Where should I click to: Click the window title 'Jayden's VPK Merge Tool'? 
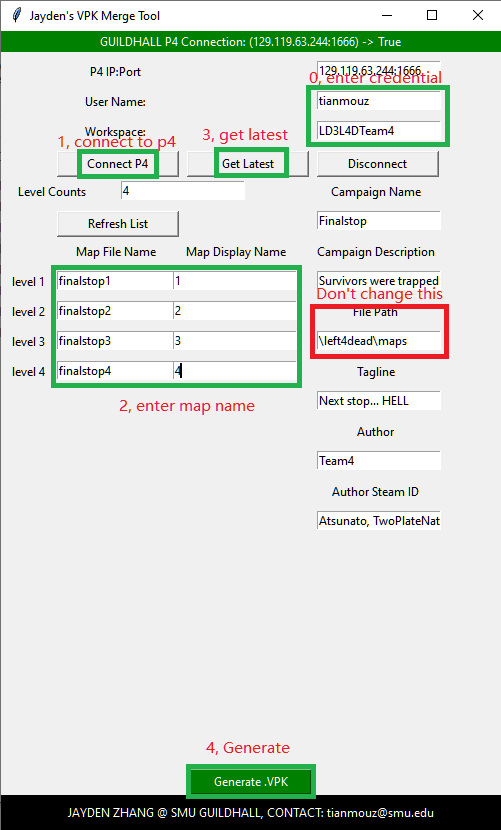95,16
